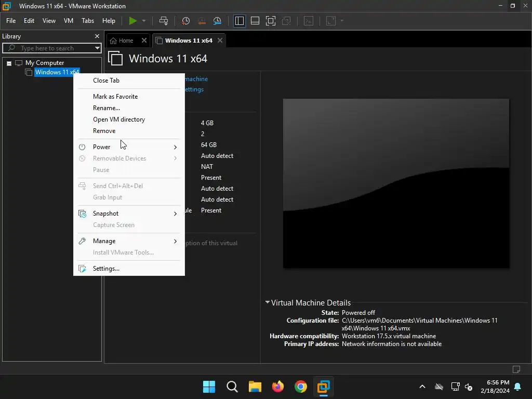532x399 pixels.
Task: Toggle the library sidebar view icon
Action: [239, 21]
